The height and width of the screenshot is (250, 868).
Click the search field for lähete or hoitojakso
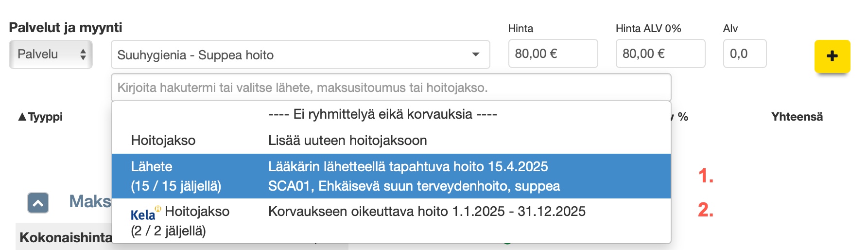(x=391, y=88)
